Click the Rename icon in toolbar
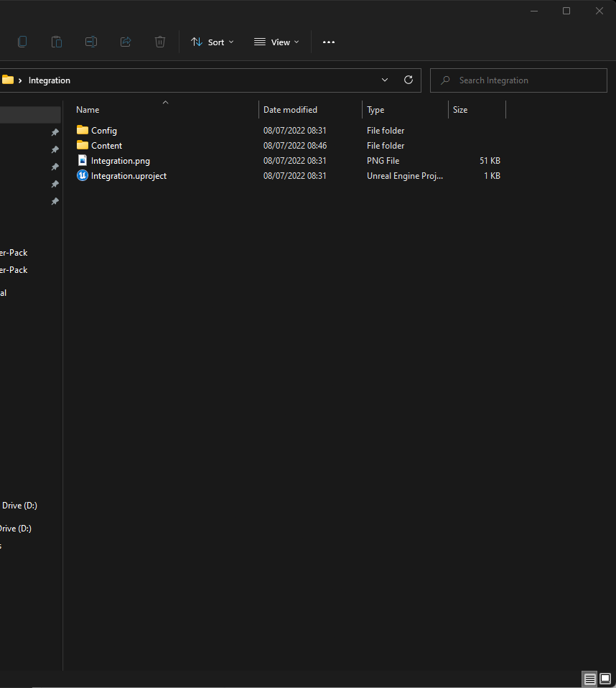The image size is (616, 688). tap(91, 42)
